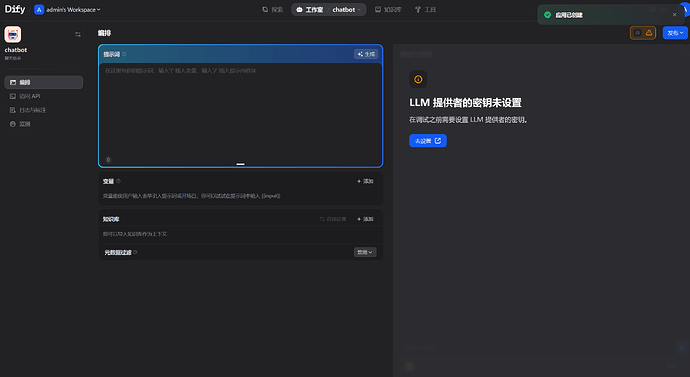Click the 去设置 (Go to settings) button

click(428, 141)
